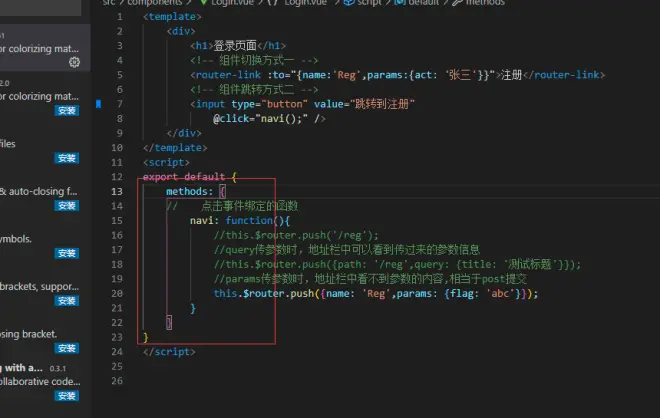The image size is (660, 418).
Task: Click 'navi: function(){' on line 15
Action: click(x=240, y=221)
